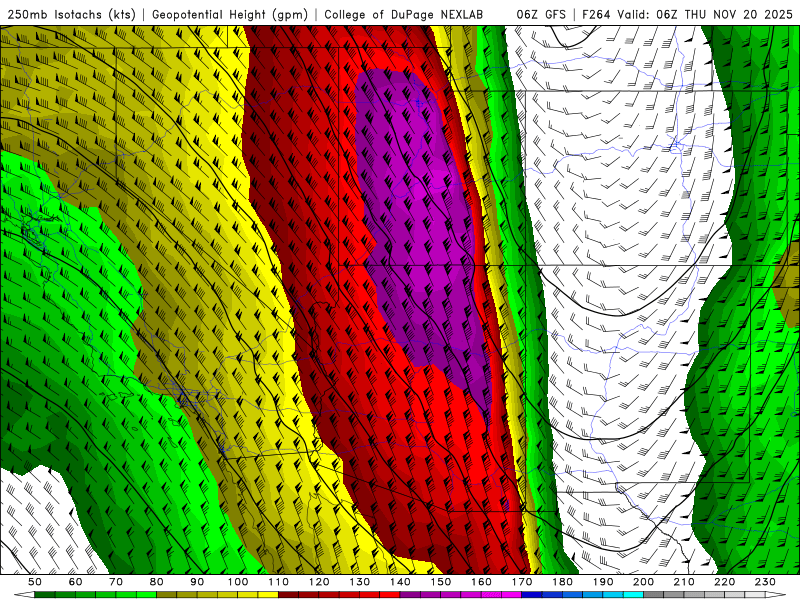The height and width of the screenshot is (600, 800).
Task: Click the '130' color bar number
Action: coord(360,582)
